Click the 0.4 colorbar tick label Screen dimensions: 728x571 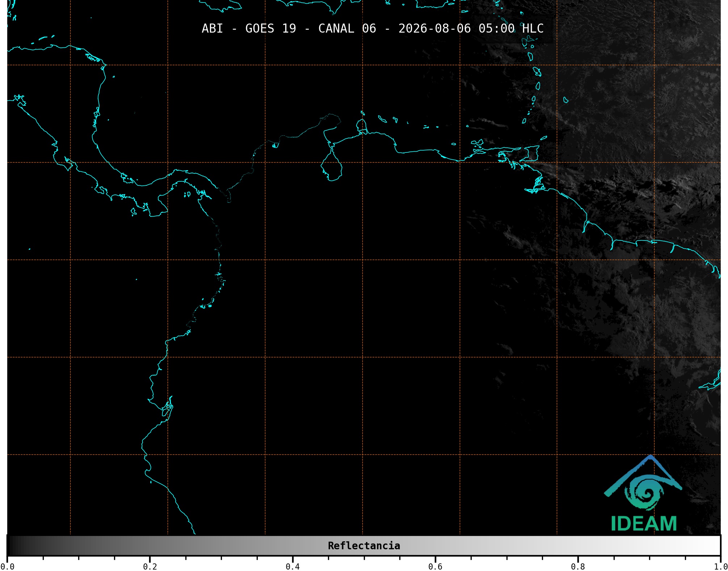click(x=293, y=567)
